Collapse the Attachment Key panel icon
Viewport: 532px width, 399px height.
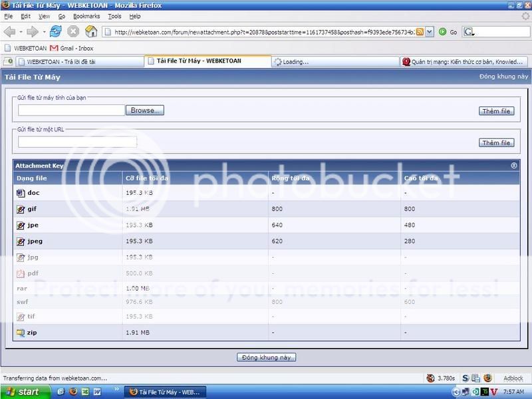point(514,166)
